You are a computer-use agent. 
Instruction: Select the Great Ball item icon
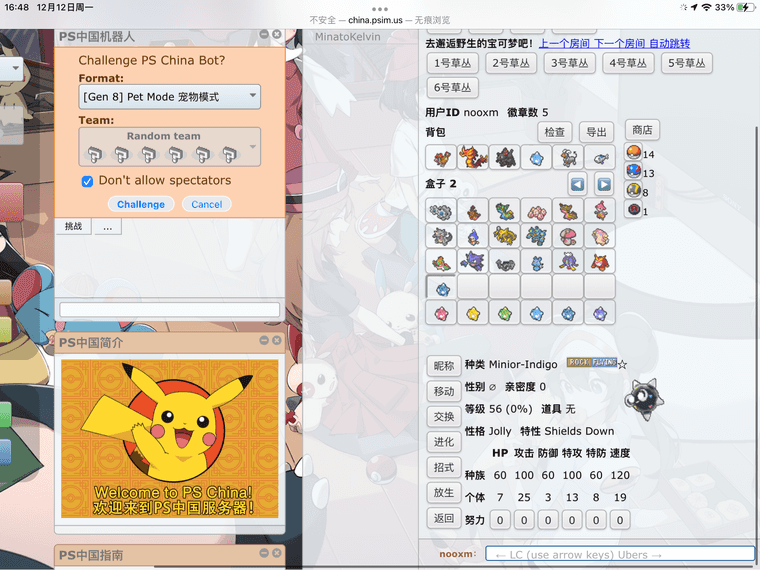click(632, 173)
